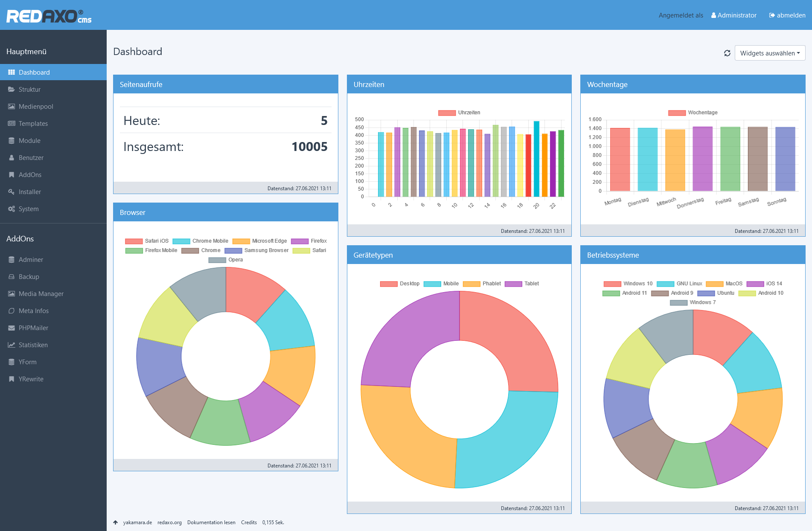Click the AddOns bookmark icon in Hauptmenü
This screenshot has height=531, width=812.
(x=12, y=175)
